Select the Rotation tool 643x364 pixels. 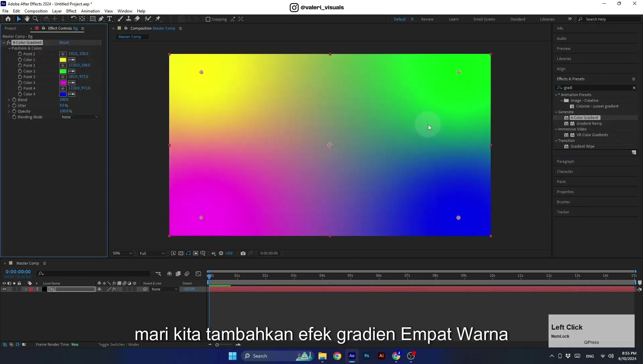click(74, 19)
